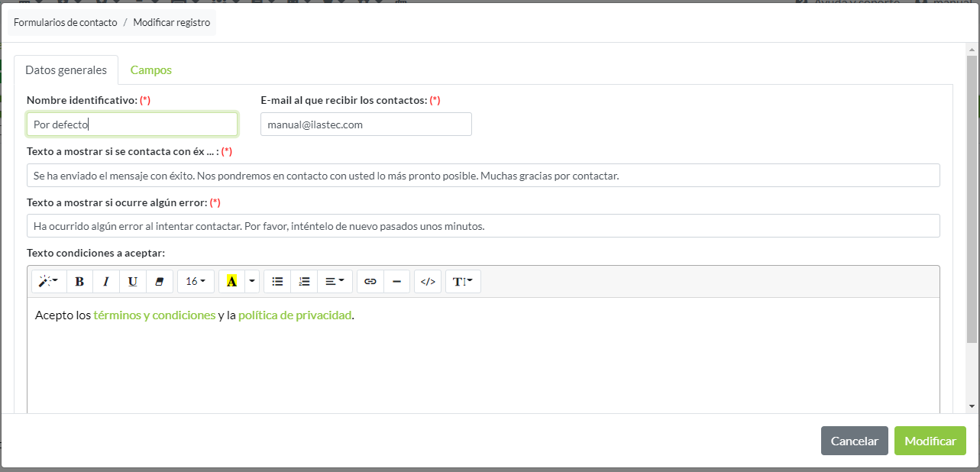The height and width of the screenshot is (472, 980).
Task: Insert an unordered bullet list
Action: 277,282
